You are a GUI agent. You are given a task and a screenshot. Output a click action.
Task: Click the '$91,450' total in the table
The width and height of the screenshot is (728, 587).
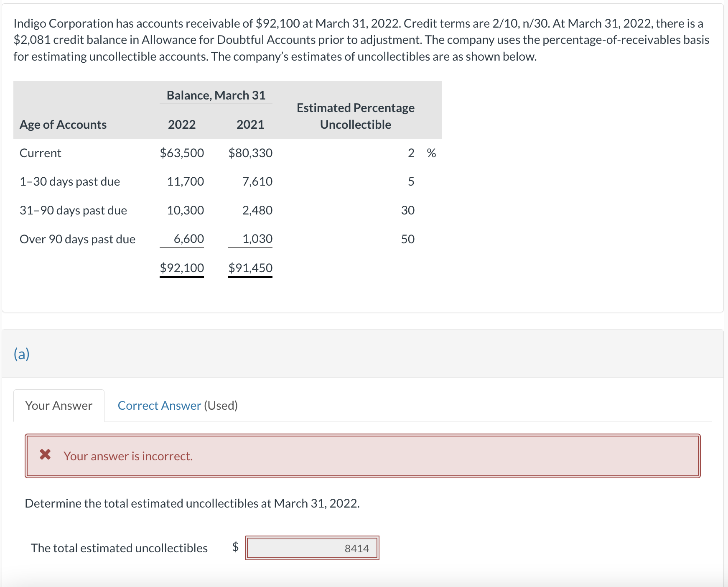pyautogui.click(x=250, y=268)
